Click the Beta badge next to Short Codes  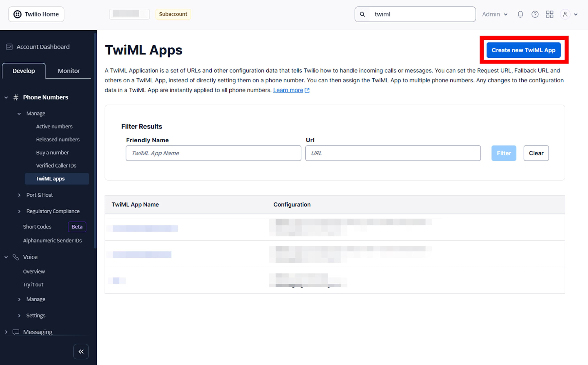[77, 227]
